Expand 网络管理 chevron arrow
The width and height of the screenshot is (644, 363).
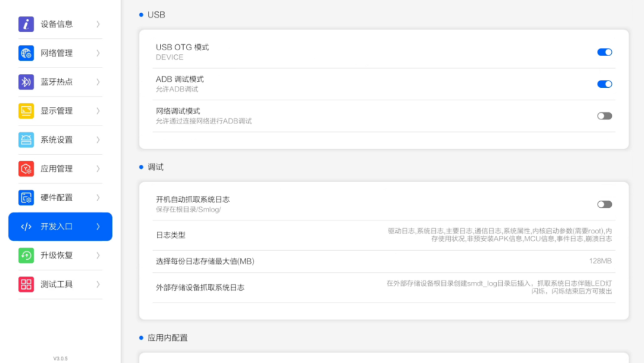(98, 53)
